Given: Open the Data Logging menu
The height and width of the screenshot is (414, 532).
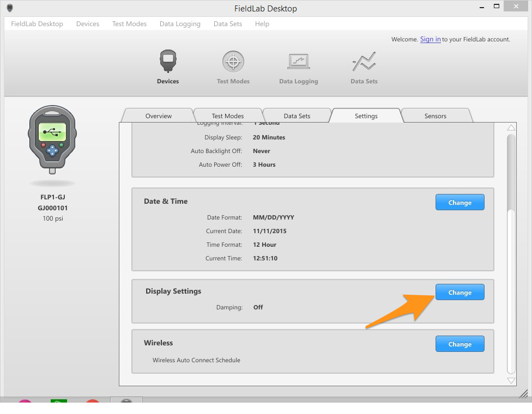Looking at the screenshot, I should tap(180, 24).
